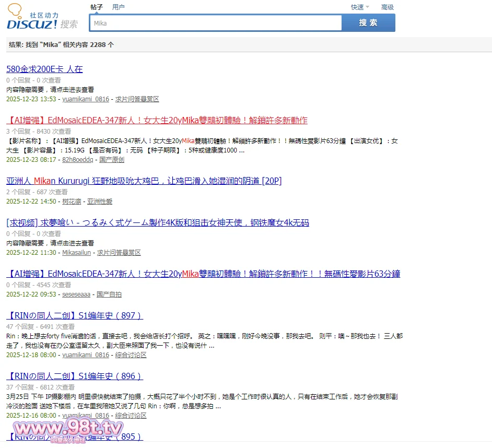
Task: Go to 求片问答悬赏区 forum from the first result
Action: coord(137,99)
